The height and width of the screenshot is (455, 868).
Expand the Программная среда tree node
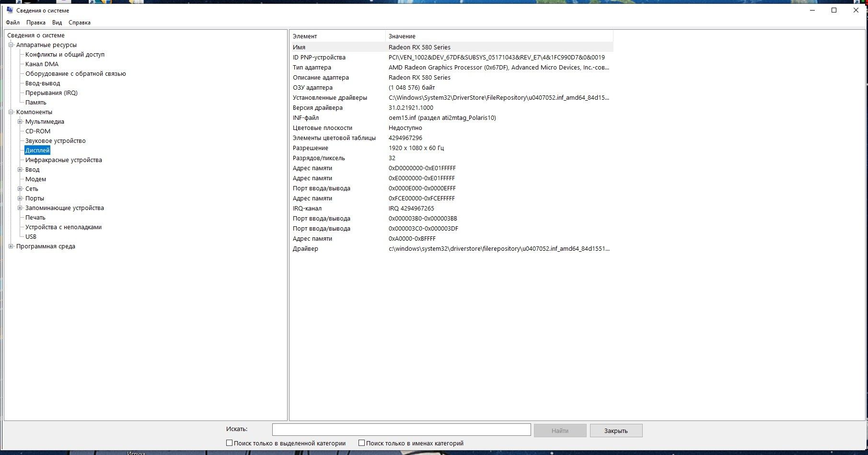(11, 246)
